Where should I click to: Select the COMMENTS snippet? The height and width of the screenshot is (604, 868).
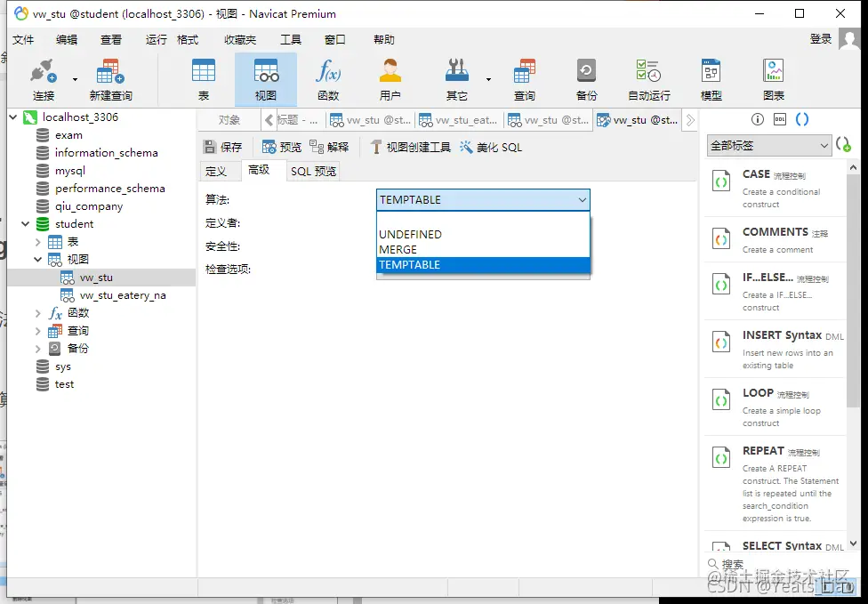[x=776, y=239]
